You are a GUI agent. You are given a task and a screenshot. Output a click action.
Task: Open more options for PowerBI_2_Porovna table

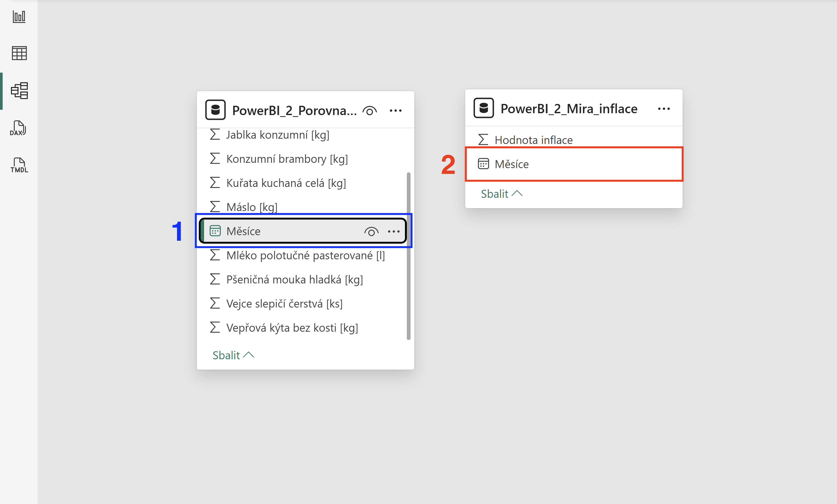[x=395, y=111]
